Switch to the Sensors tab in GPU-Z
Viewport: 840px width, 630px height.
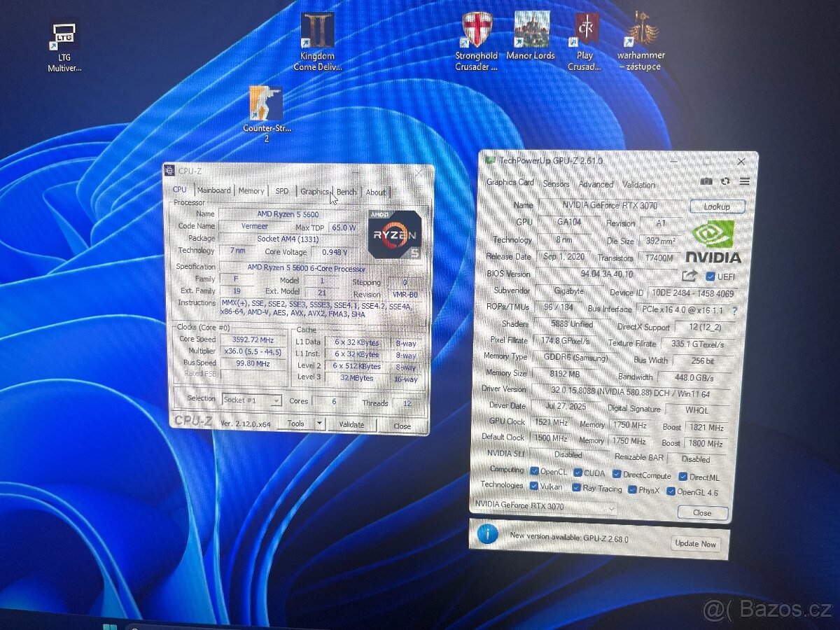(x=556, y=183)
